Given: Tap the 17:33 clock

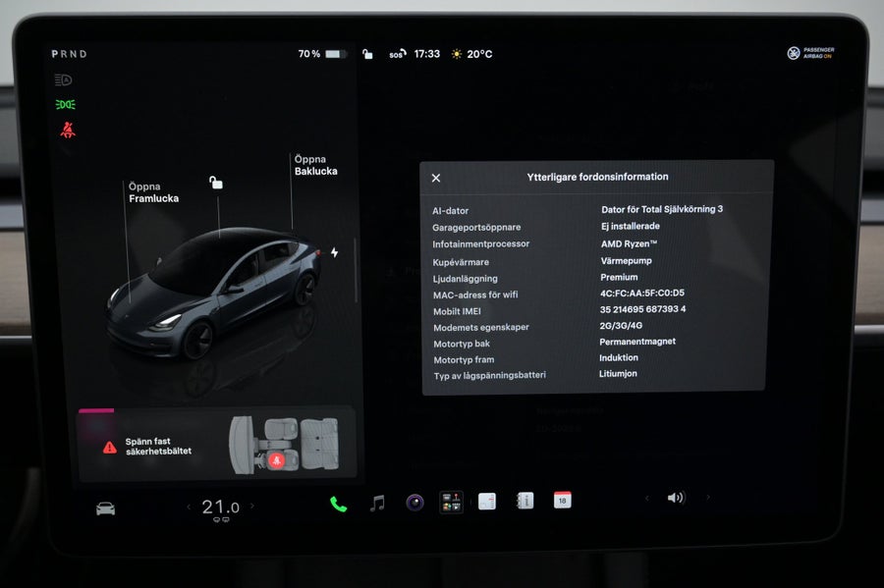Looking at the screenshot, I should coord(427,54).
